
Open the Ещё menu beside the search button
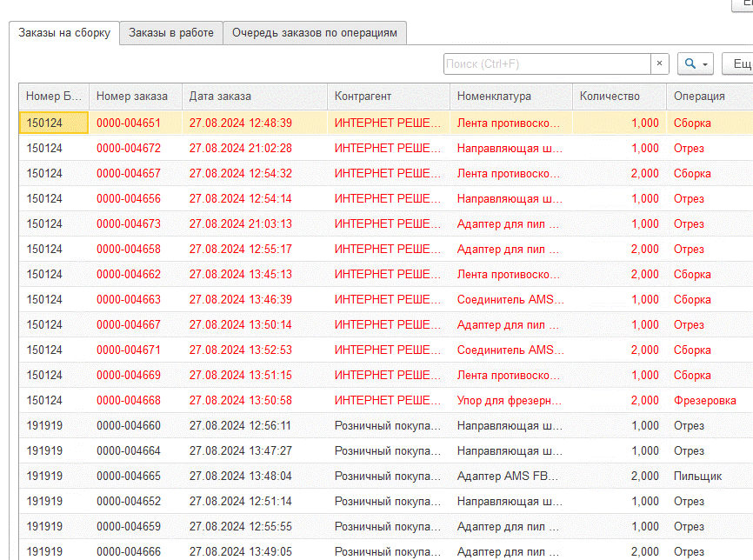click(737, 63)
